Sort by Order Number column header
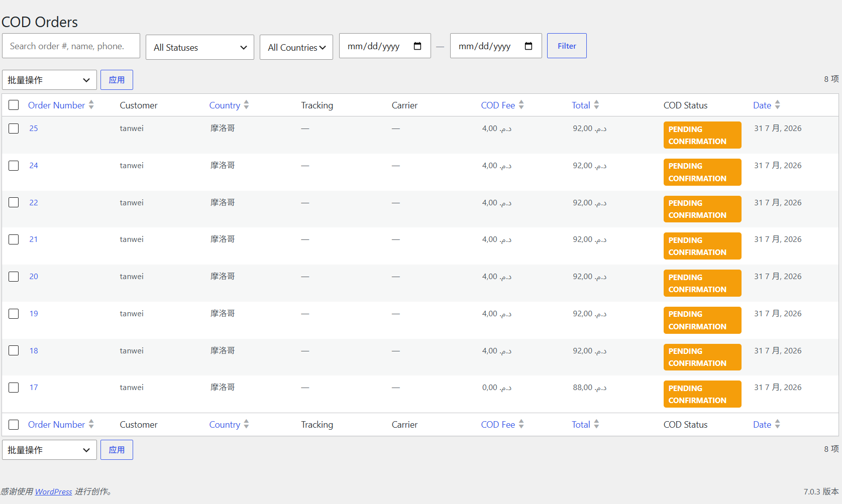This screenshot has height=504, width=842. 56,105
